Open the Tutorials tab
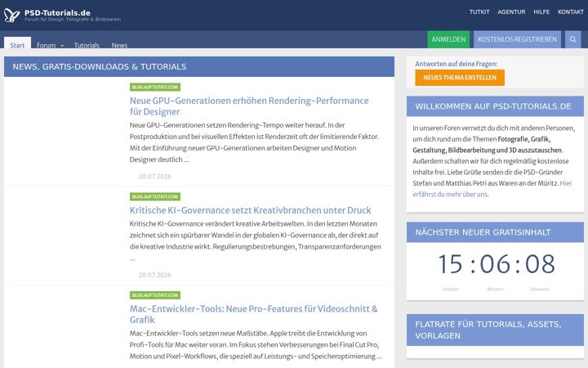This screenshot has width=588, height=368. point(87,45)
